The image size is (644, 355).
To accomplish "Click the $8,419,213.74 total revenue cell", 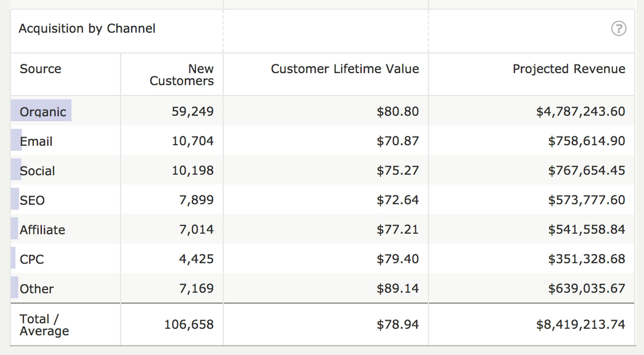I will pyautogui.click(x=580, y=324).
